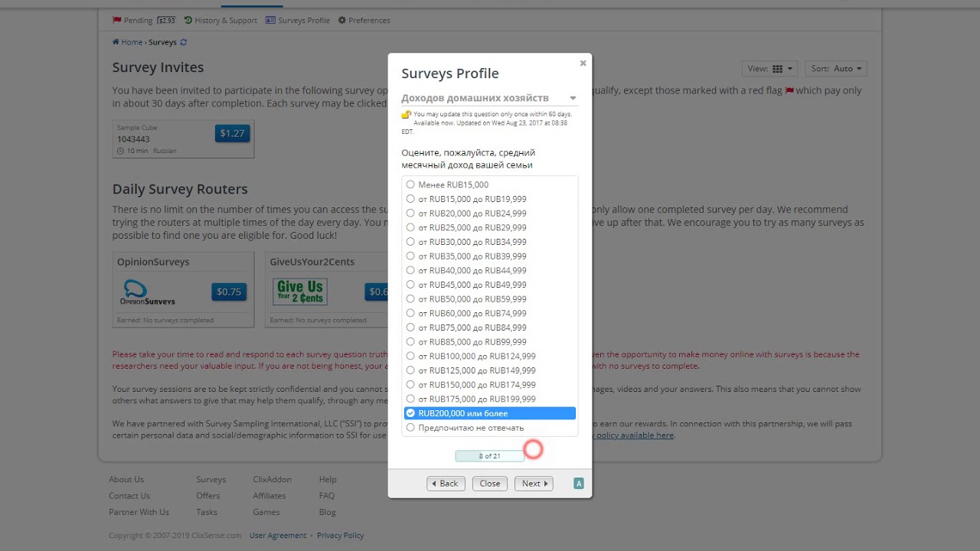Click the grid view icon next to View

[x=778, y=69]
